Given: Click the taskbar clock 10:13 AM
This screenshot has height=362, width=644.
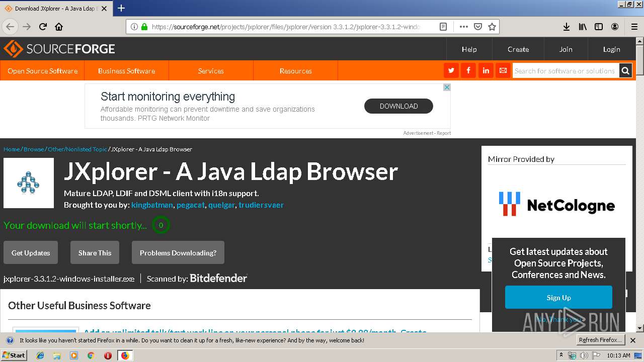Looking at the screenshot, I should click(x=618, y=355).
